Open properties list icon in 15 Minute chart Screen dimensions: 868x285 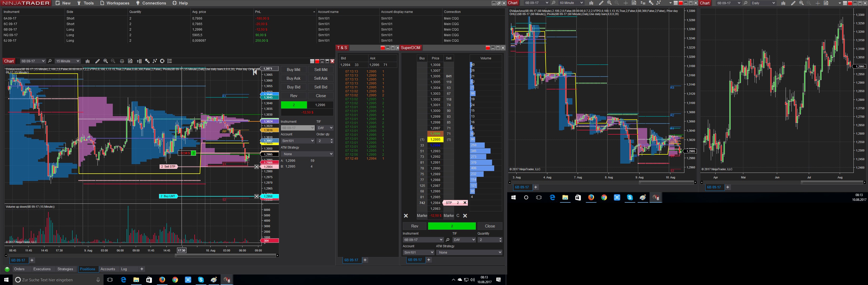pos(170,61)
